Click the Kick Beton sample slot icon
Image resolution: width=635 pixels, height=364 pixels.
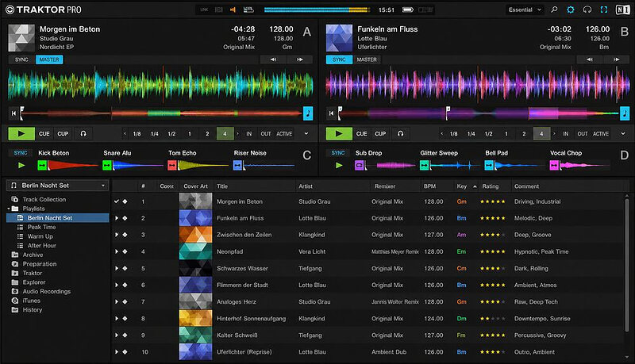pyautogui.click(x=42, y=165)
